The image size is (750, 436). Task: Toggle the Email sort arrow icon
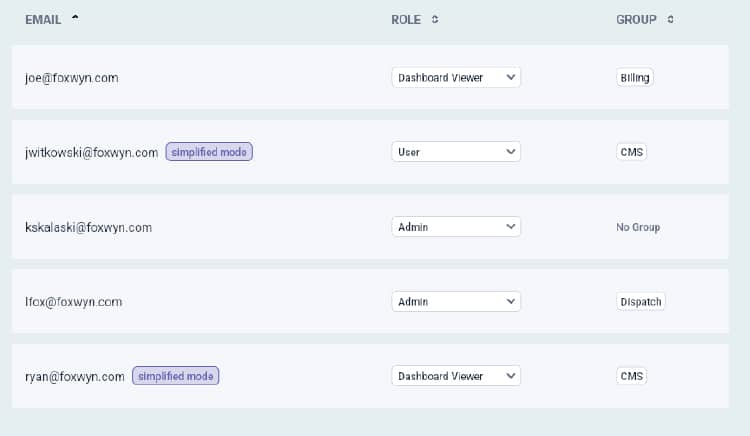75,18
